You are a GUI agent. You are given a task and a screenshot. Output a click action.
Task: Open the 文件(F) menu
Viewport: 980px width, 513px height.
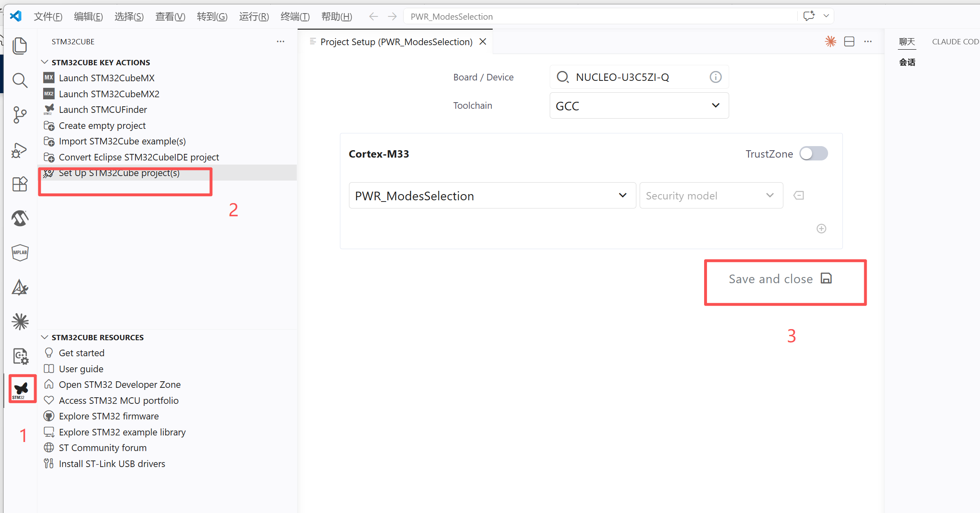(48, 16)
